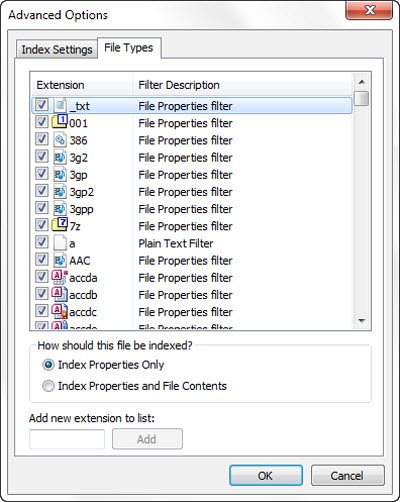Uncheck the _txt extension checkbox
Image resolution: width=400 pixels, height=502 pixels.
42,105
